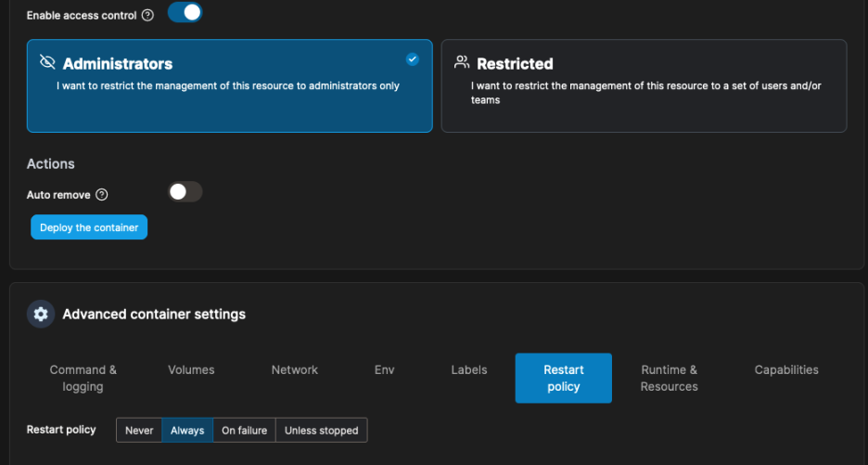
Task: Choose the Always restart policy
Action: point(187,430)
